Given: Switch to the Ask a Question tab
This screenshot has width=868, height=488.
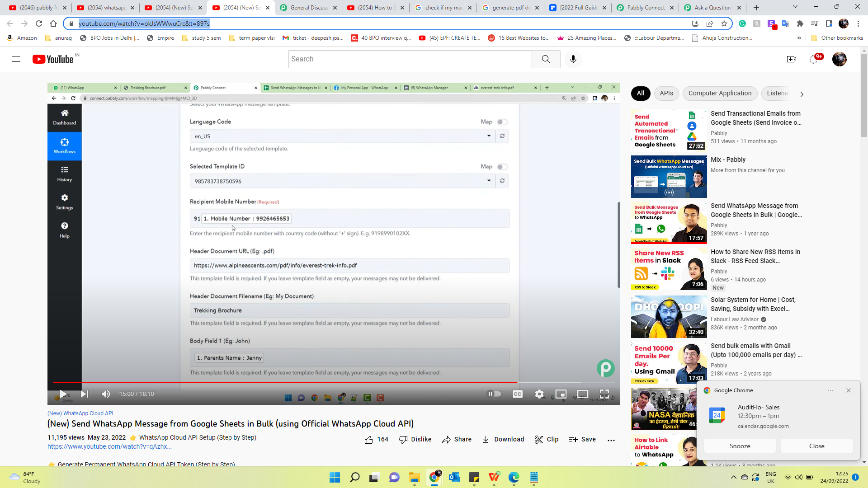Looking at the screenshot, I should point(713,8).
